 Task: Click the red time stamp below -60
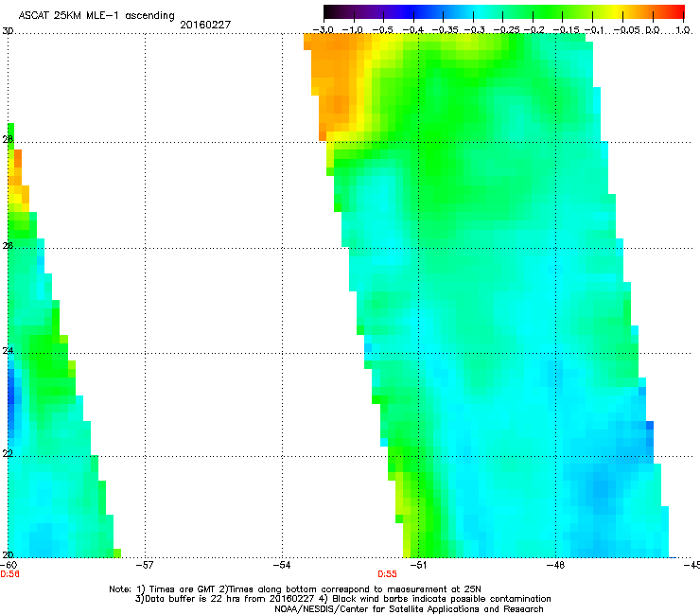coord(9,574)
